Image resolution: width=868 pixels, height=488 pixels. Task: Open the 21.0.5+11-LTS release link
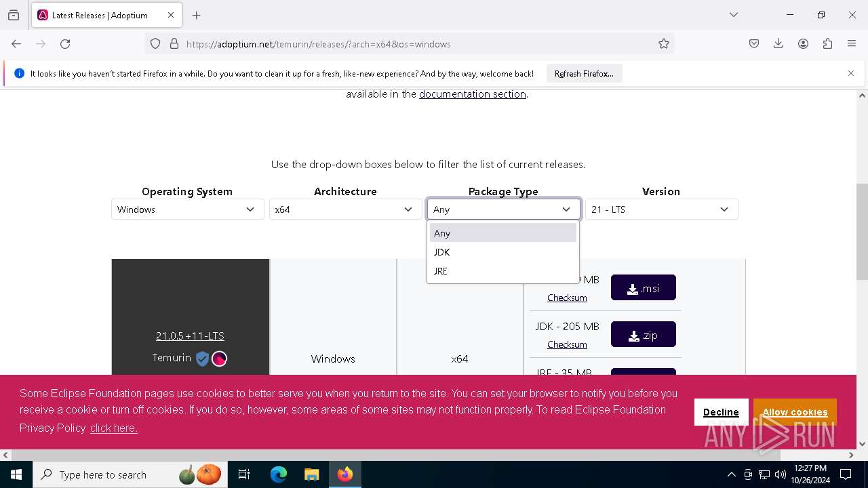[190, 336]
